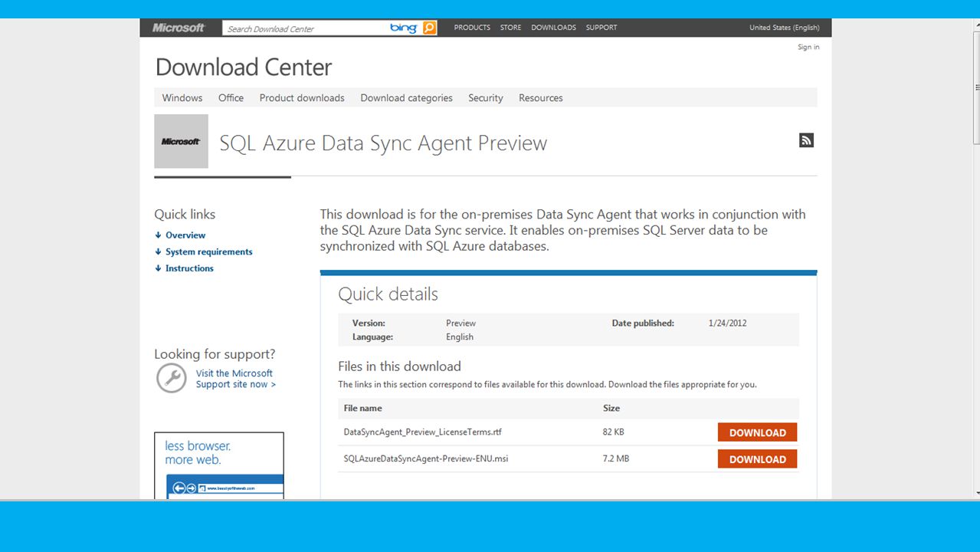
Task: Open the Product downloads tab
Action: pos(302,98)
